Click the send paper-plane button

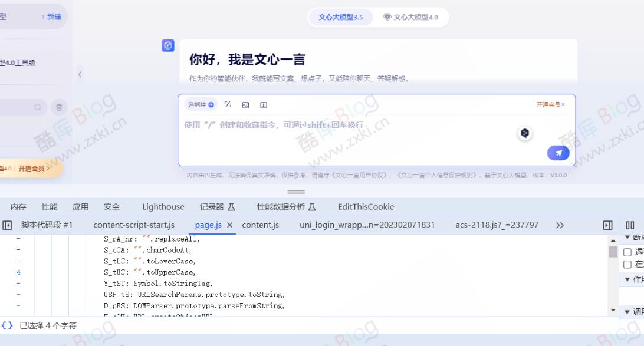557,153
